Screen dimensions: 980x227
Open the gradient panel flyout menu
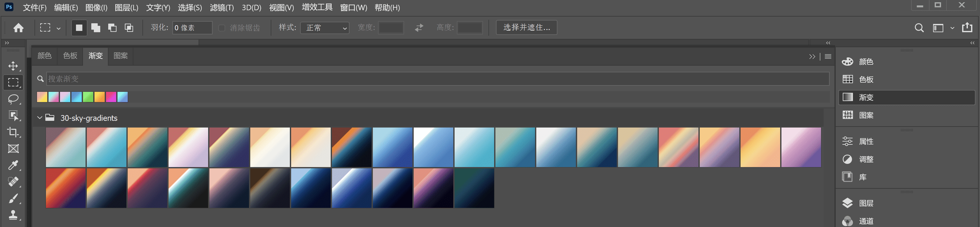[x=827, y=56]
